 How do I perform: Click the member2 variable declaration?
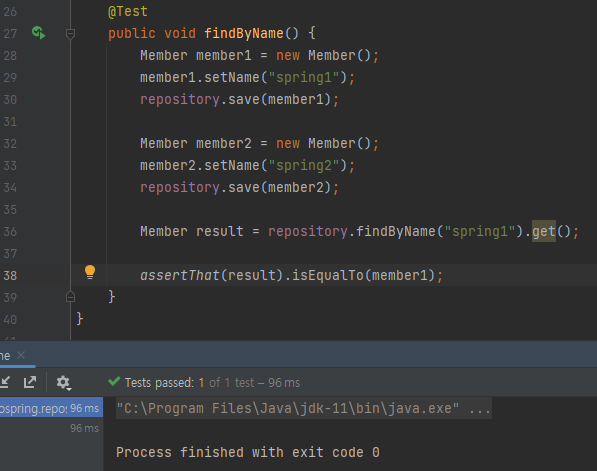(224, 144)
